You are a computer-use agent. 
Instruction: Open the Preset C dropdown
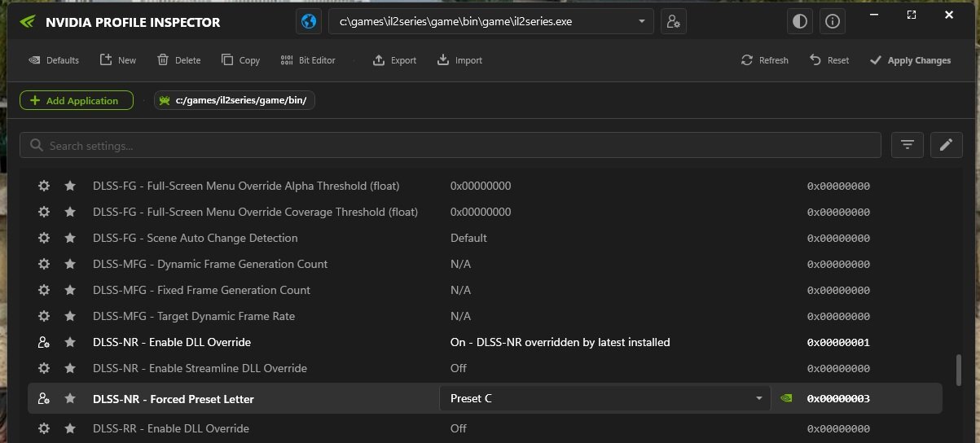[604, 398]
